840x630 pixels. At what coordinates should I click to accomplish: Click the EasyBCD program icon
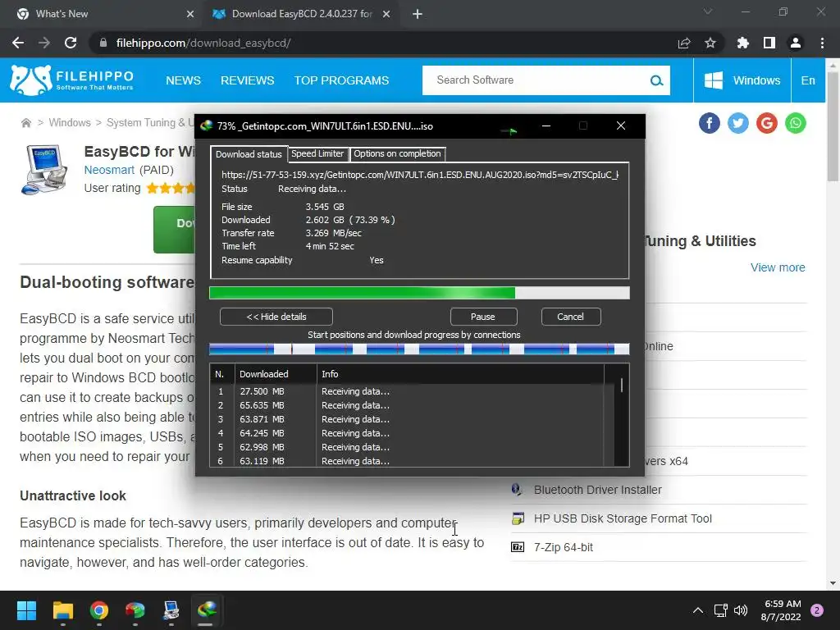coord(45,169)
